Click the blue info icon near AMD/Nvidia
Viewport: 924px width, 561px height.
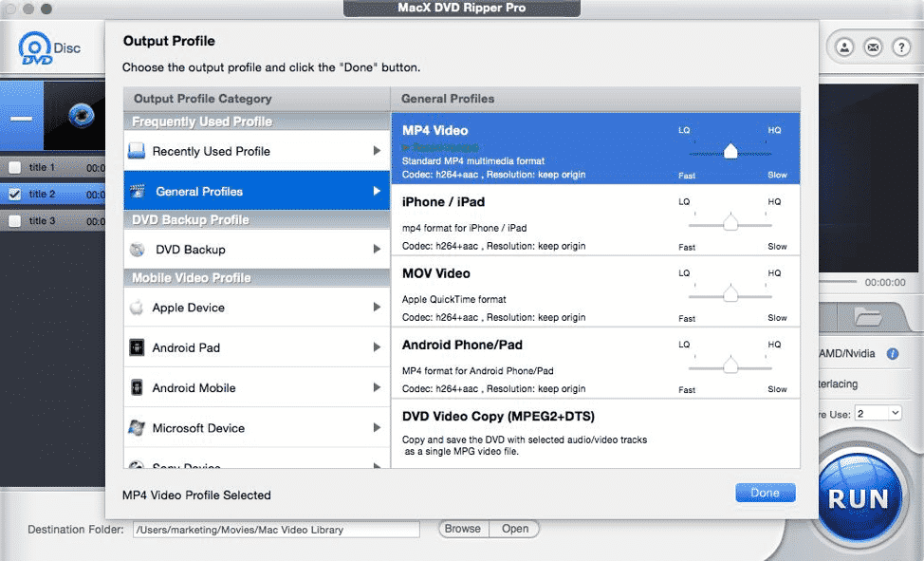[x=891, y=353]
